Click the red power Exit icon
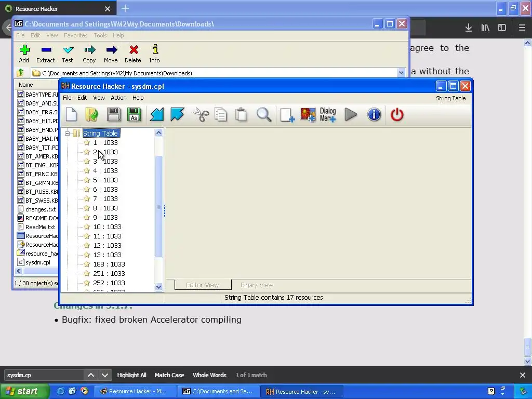This screenshot has height=399, width=532. tap(397, 115)
